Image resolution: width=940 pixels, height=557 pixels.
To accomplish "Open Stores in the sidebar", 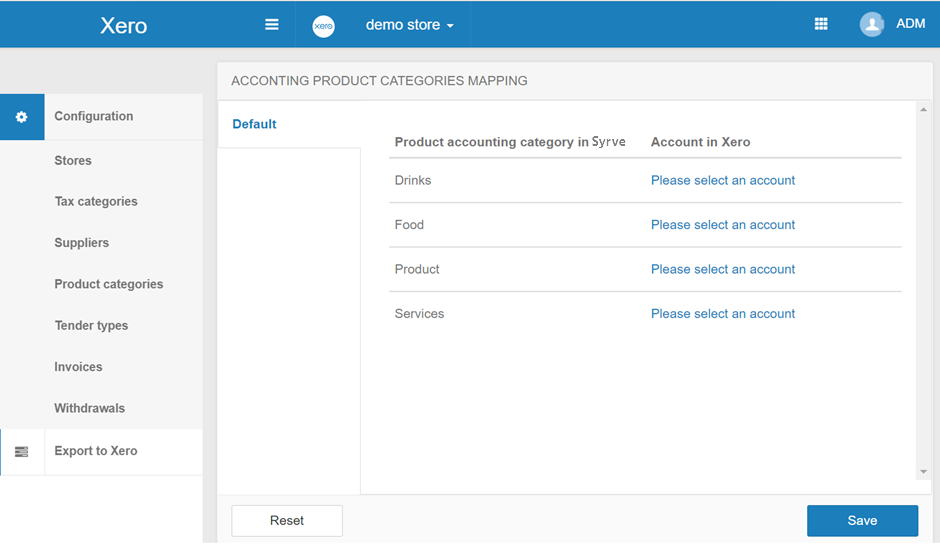I will [73, 161].
